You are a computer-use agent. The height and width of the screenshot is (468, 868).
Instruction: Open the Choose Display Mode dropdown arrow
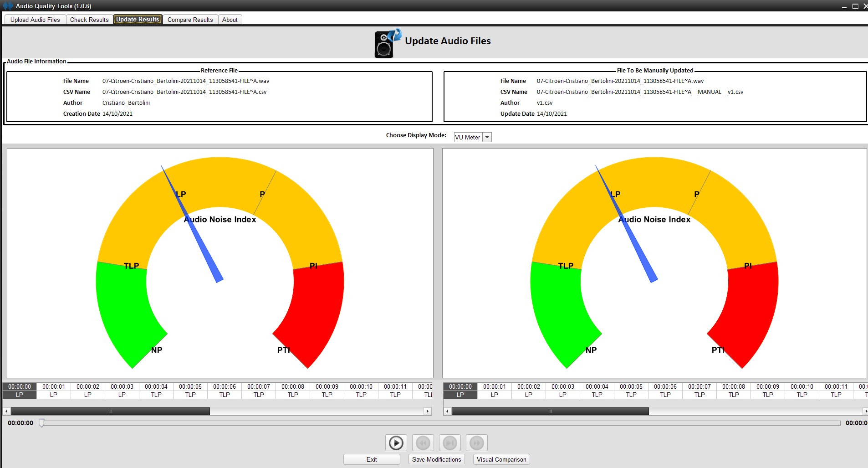(x=487, y=137)
